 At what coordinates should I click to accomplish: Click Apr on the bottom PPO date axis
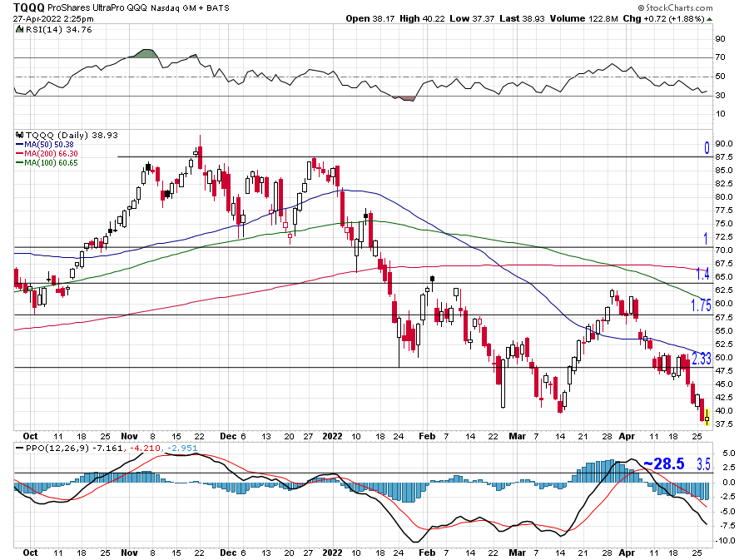click(626, 553)
